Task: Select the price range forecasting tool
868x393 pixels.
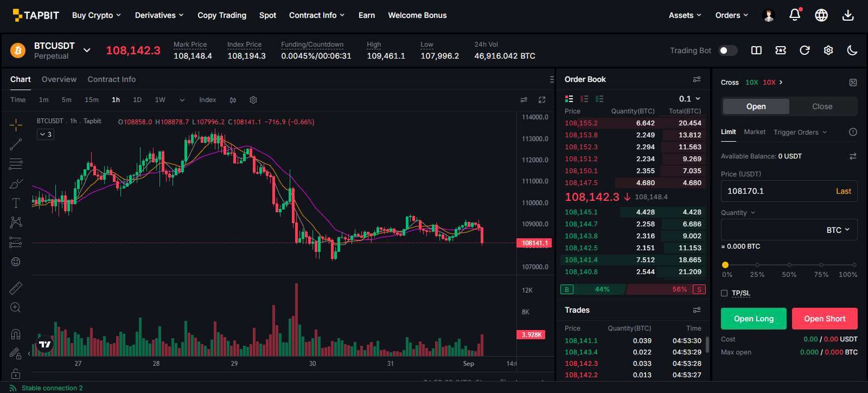Action: [x=16, y=242]
